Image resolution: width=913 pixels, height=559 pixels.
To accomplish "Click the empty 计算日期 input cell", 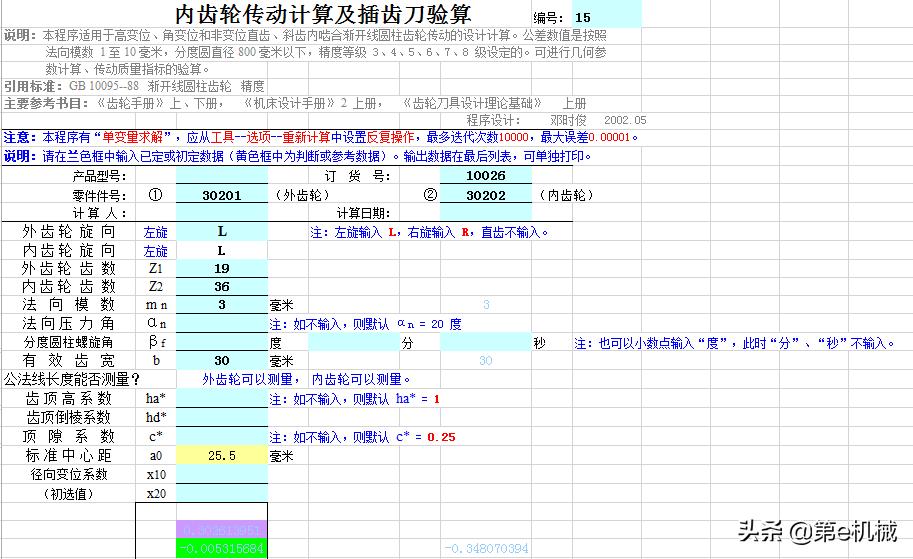I will click(486, 213).
